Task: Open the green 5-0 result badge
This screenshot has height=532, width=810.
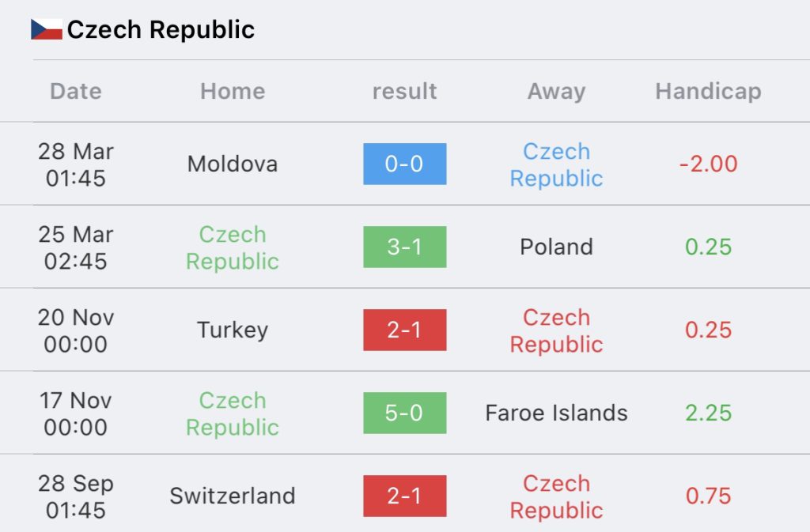Action: (x=404, y=413)
